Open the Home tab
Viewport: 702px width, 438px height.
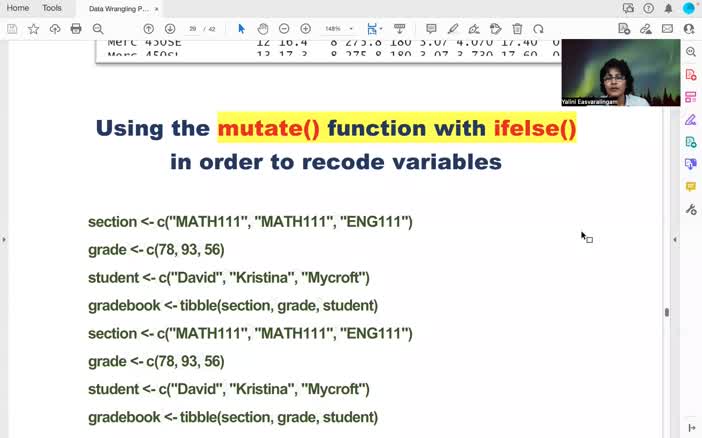point(18,8)
